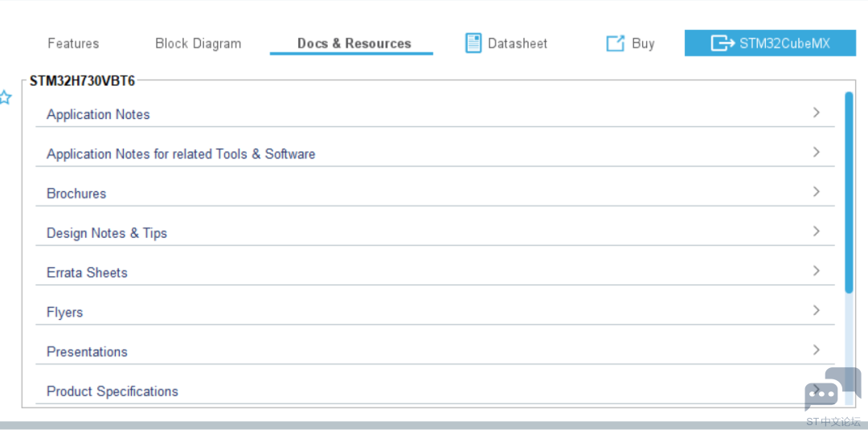Switch to the Block Diagram tab

[x=199, y=43]
